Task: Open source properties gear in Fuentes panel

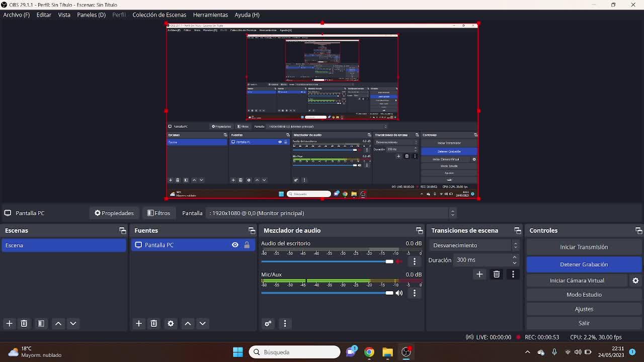Action: point(171,323)
